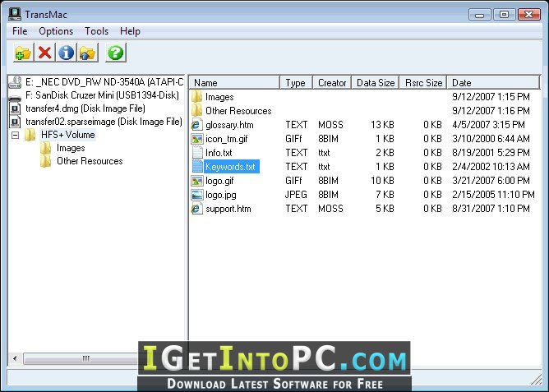
Task: Select the E: _NEC DVD_RW ND-3540A entry
Action: (x=104, y=82)
